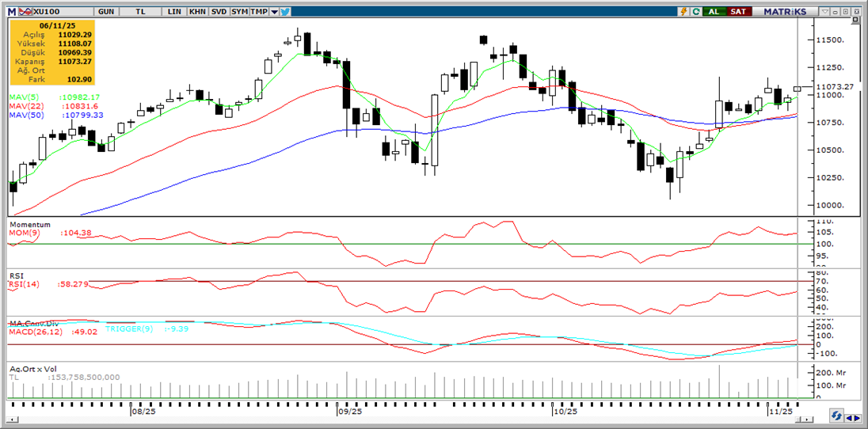Toggle the SVD chart option
Screen dimensions: 868x429
pos(219,12)
